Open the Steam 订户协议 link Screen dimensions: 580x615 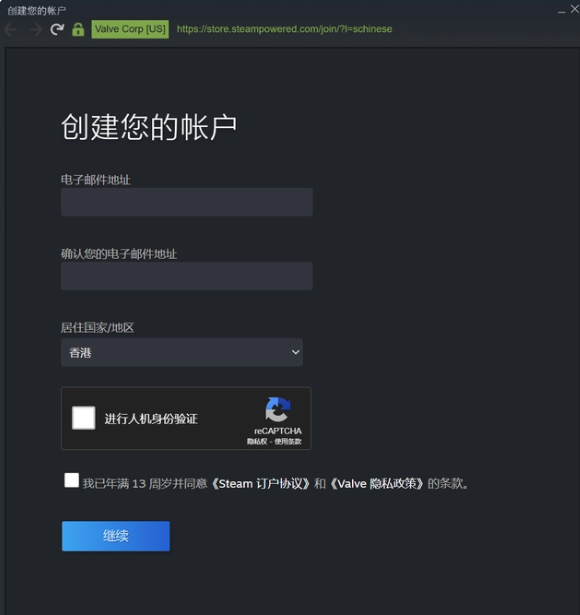click(x=261, y=484)
